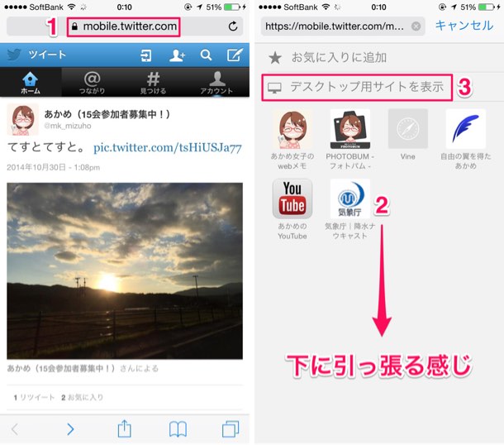Tap mobile.twitter.com address bar
The width and height of the screenshot is (504, 445).
(x=125, y=26)
